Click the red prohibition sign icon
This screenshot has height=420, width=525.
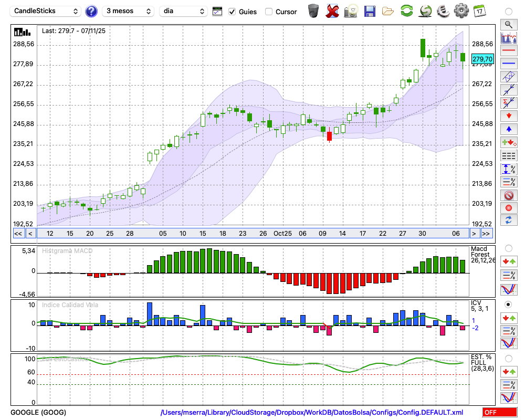(x=508, y=195)
